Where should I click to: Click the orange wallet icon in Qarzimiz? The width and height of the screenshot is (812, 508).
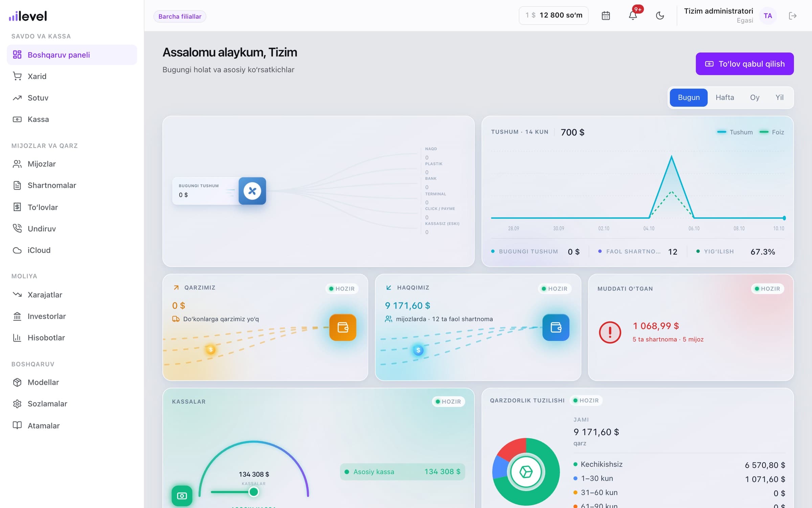343,327
